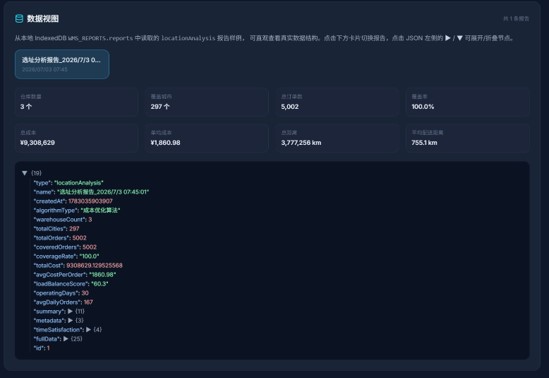Image resolution: width=549 pixels, height=378 pixels.
Task: Click the "3 个" warehouse count value
Action: coord(26,107)
